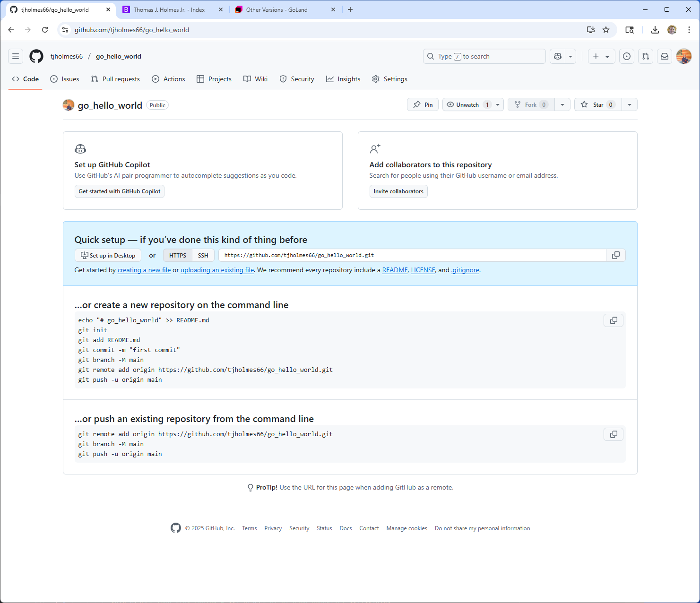Open the Actions tab
This screenshot has height=603, width=700.
point(168,79)
